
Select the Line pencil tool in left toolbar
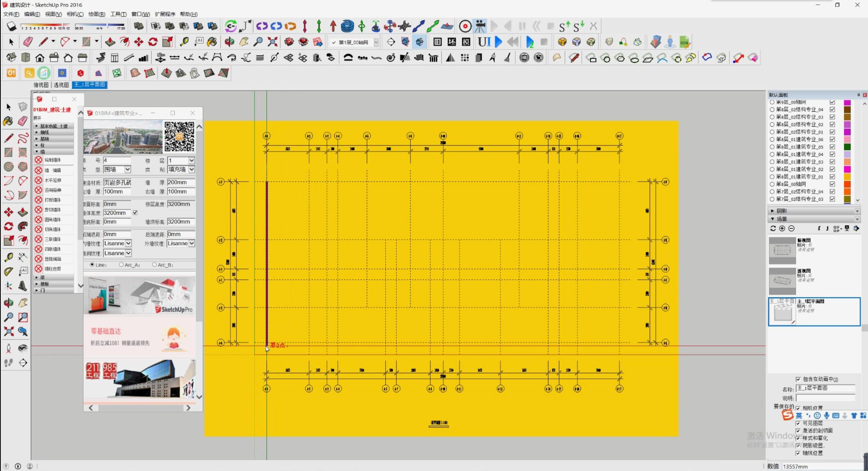click(x=9, y=138)
